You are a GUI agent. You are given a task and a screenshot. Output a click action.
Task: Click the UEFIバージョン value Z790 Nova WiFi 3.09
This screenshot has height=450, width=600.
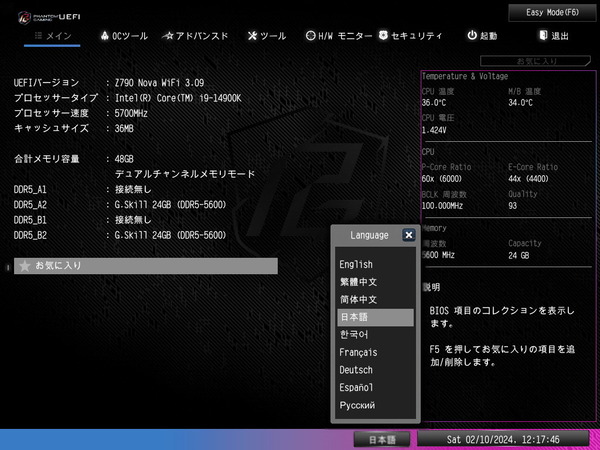click(160, 83)
